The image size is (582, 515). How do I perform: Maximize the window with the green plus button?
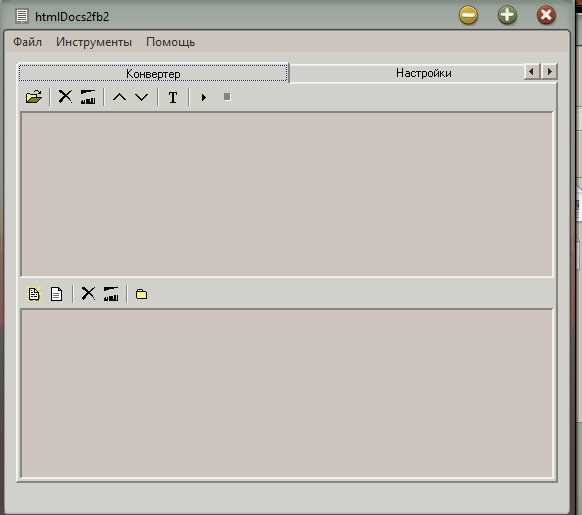point(507,15)
